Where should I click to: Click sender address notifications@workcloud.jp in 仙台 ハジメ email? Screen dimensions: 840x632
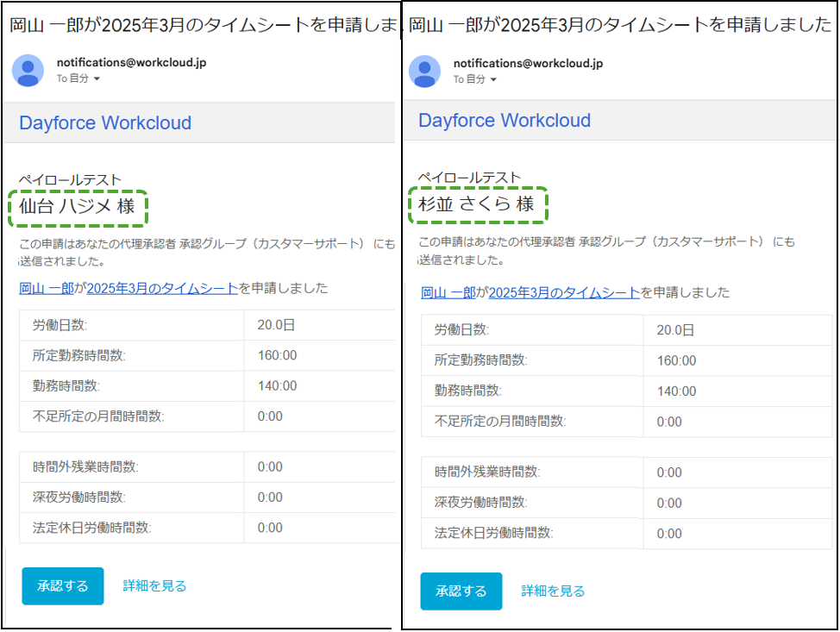131,63
